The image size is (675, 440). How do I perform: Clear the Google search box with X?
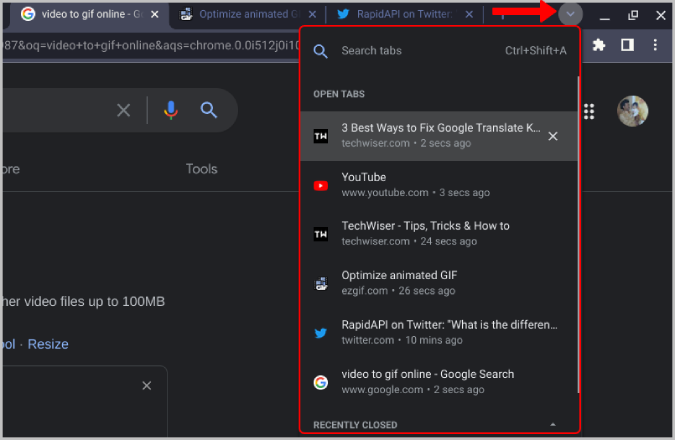[x=124, y=110]
